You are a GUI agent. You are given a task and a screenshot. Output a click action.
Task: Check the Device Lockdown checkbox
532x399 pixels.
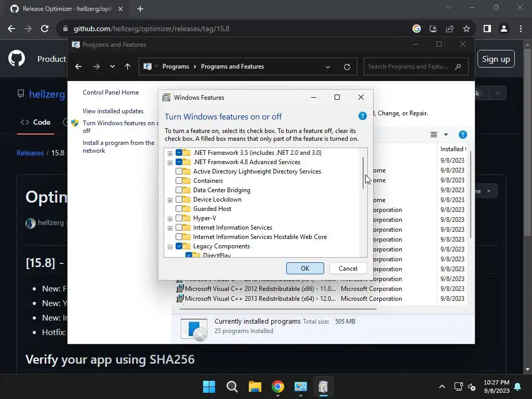click(x=179, y=199)
